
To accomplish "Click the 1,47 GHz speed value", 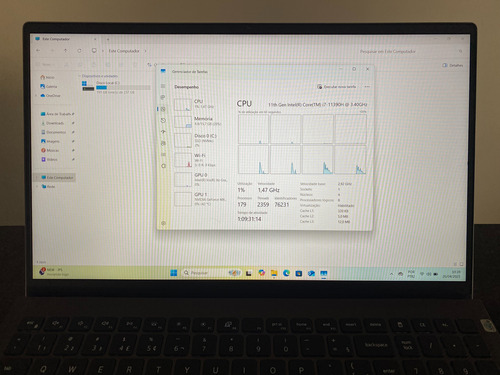I will click(x=268, y=190).
